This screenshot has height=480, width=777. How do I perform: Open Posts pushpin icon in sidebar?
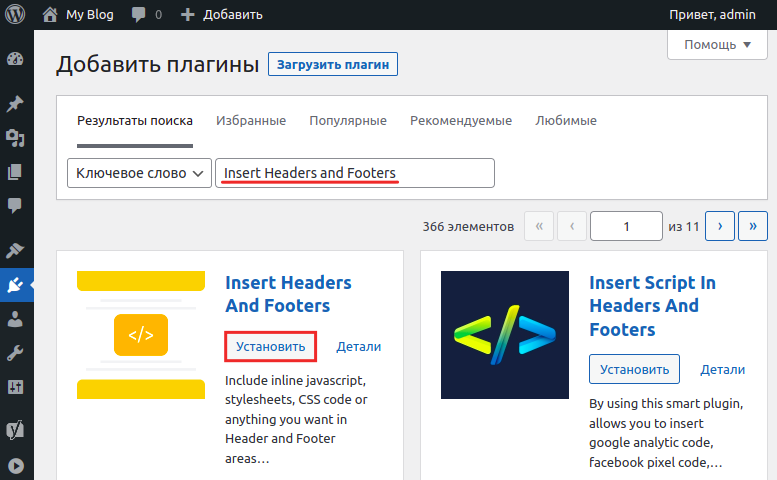(15, 104)
